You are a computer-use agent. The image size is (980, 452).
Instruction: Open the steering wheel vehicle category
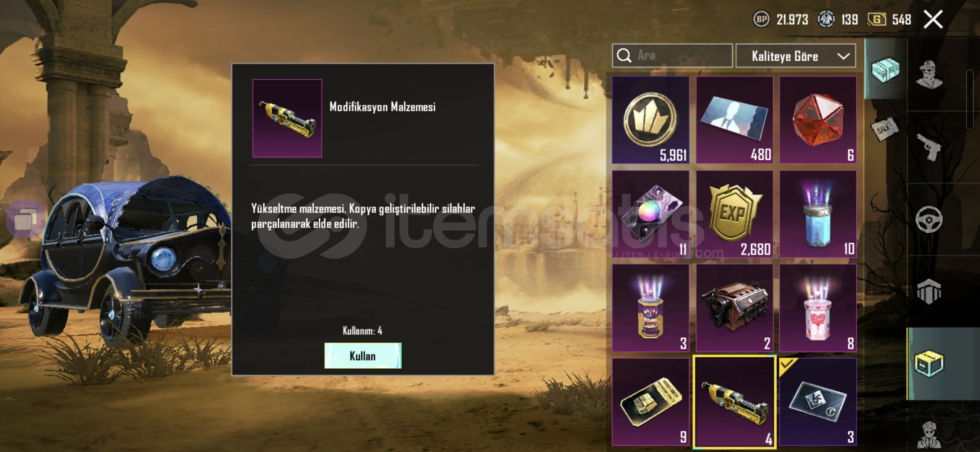point(928,219)
